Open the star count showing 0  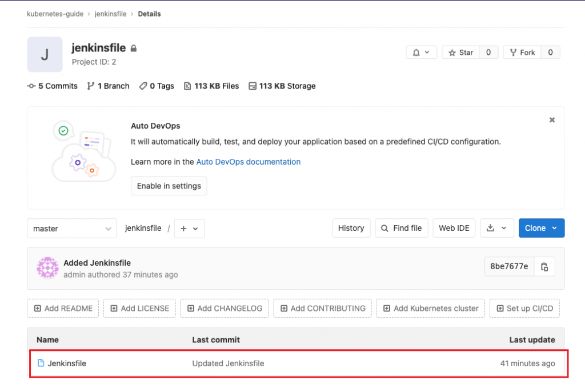(488, 53)
